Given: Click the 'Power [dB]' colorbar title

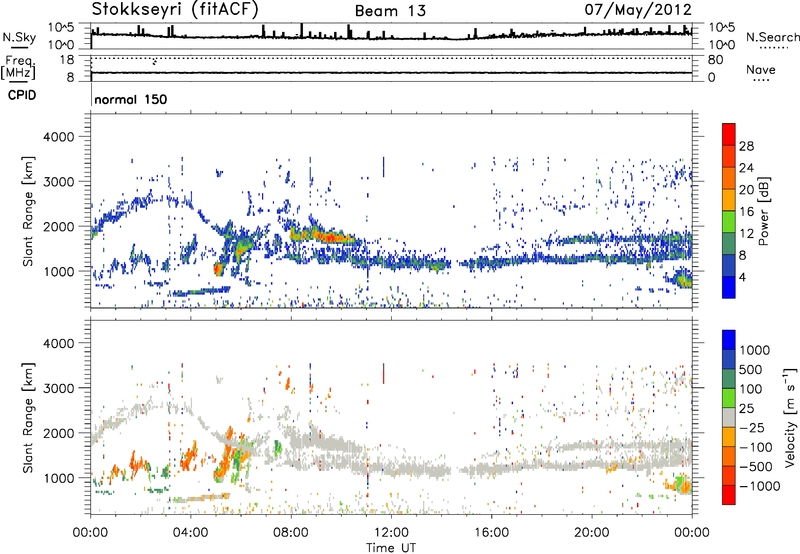Looking at the screenshot, I should [x=763, y=211].
